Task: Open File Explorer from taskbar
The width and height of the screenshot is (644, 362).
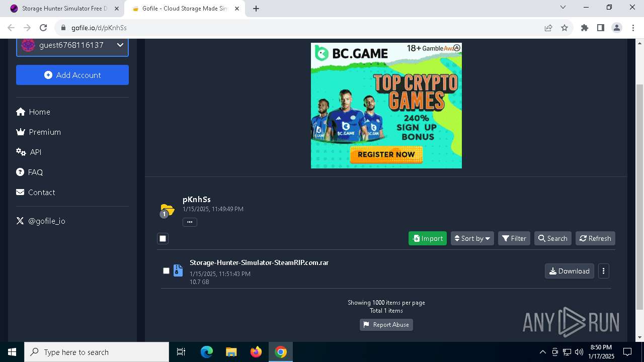Action: (x=231, y=352)
